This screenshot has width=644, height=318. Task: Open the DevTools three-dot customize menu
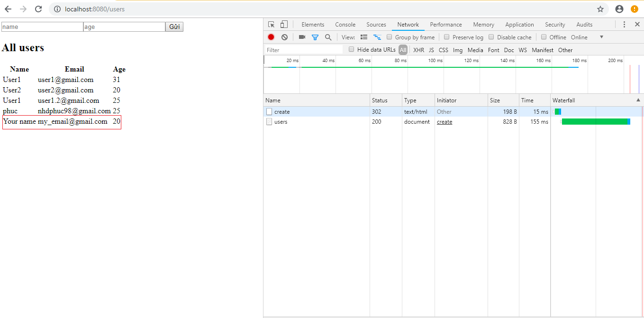click(x=624, y=25)
